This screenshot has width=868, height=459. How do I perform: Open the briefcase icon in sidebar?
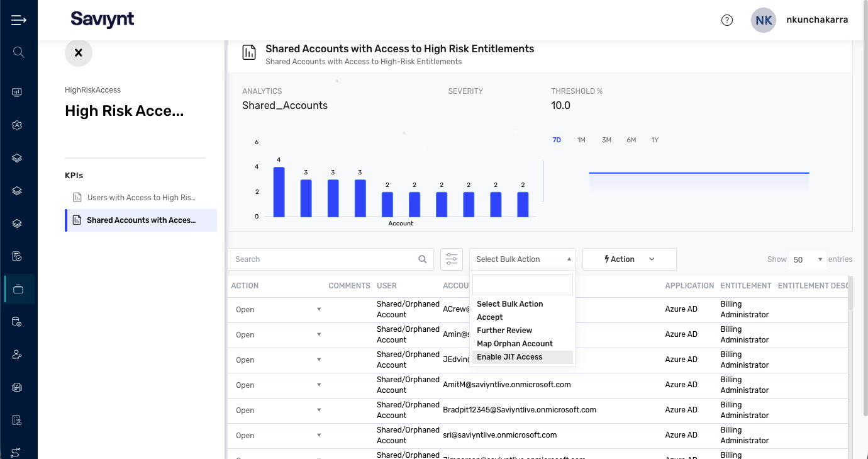(18, 289)
